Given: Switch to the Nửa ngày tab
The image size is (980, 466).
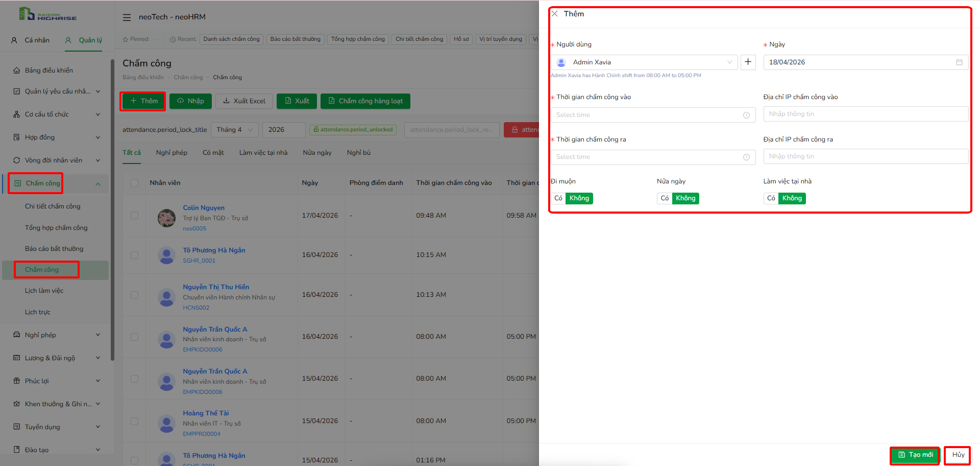Looking at the screenshot, I should (x=317, y=153).
